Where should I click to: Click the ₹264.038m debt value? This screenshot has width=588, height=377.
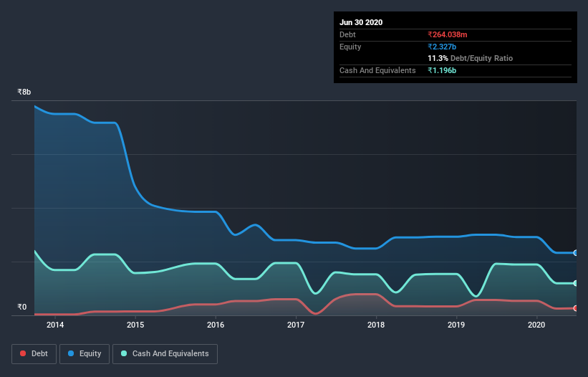[x=448, y=34]
